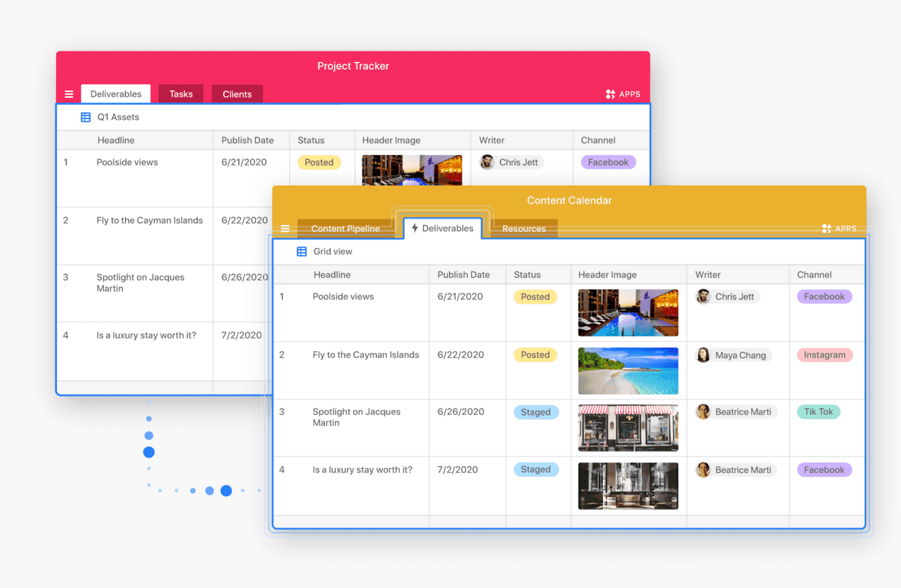
Task: Toggle the Staged status for luxury stay row
Action: (x=536, y=469)
